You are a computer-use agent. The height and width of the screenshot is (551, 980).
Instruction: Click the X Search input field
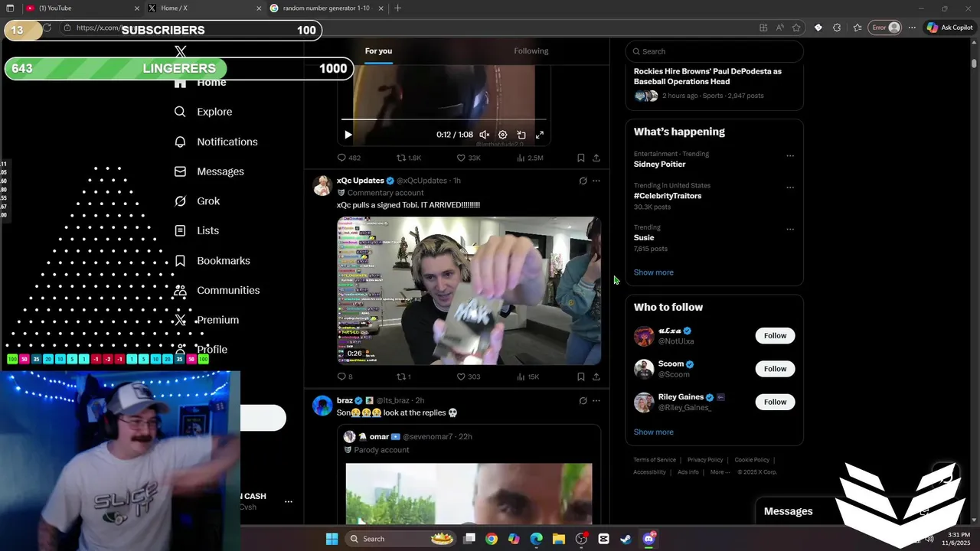(x=714, y=51)
